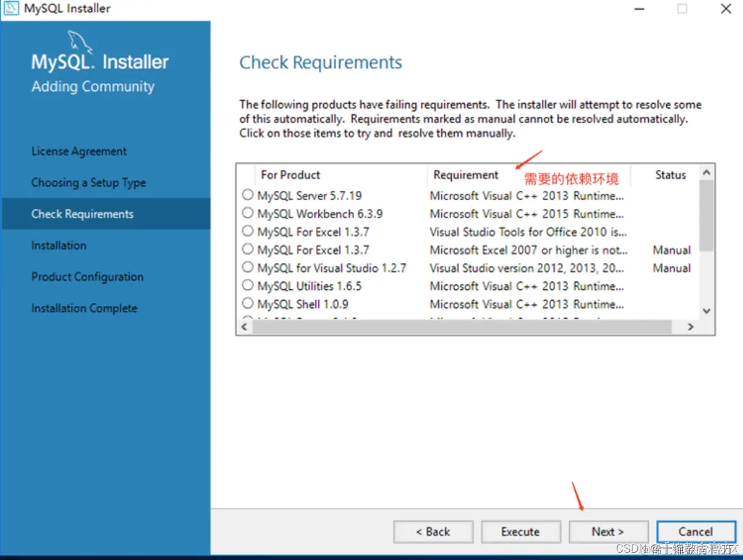
Task: Click the Check Requirements page heading
Action: click(x=321, y=63)
